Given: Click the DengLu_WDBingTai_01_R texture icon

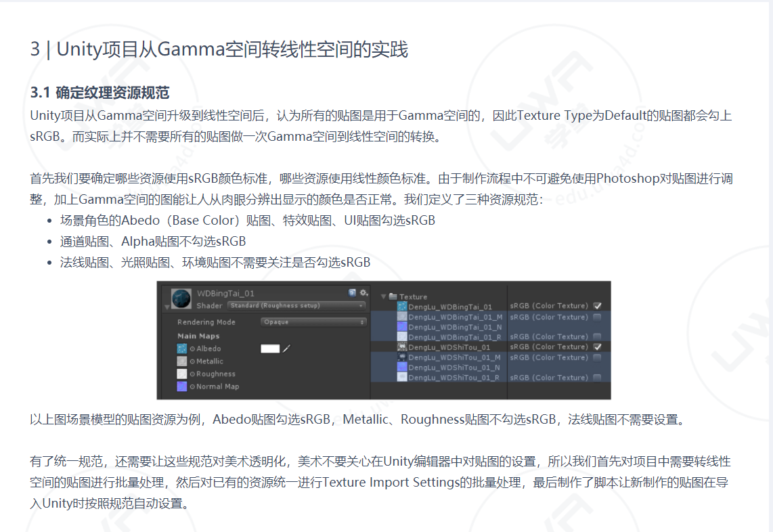Looking at the screenshot, I should coord(402,337).
